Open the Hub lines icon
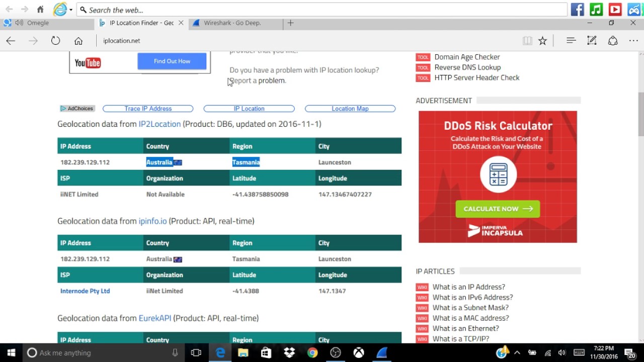 pyautogui.click(x=571, y=40)
